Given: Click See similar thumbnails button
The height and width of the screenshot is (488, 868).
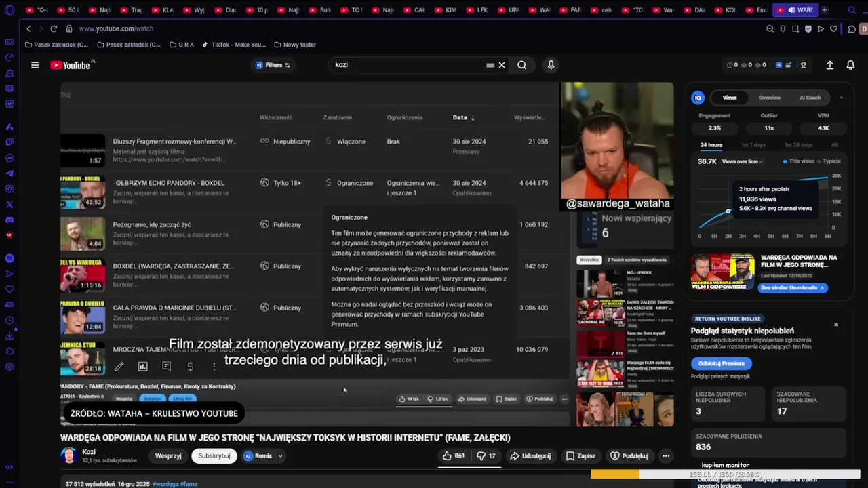Looking at the screenshot, I should (x=792, y=288).
